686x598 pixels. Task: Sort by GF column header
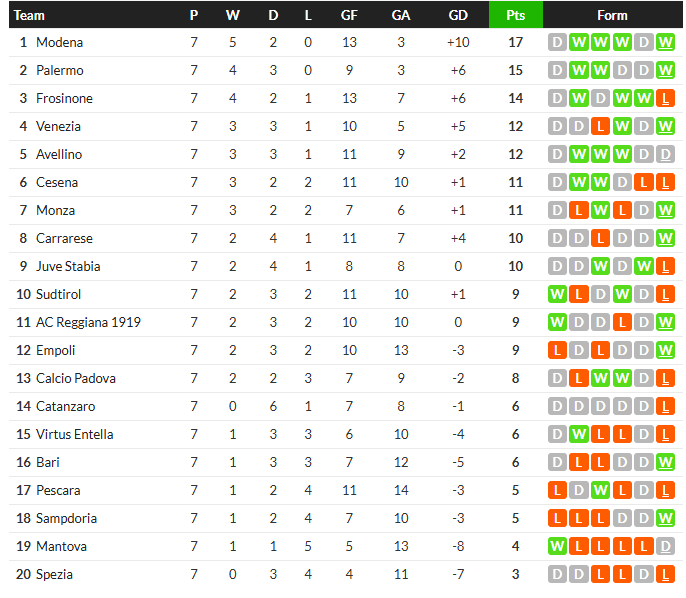pyautogui.click(x=349, y=15)
